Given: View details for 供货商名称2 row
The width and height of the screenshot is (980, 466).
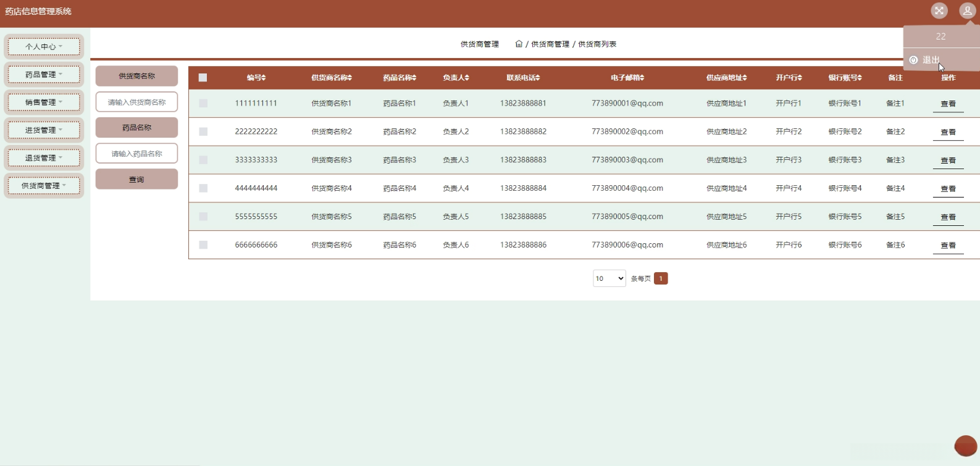Looking at the screenshot, I should click(x=948, y=132).
